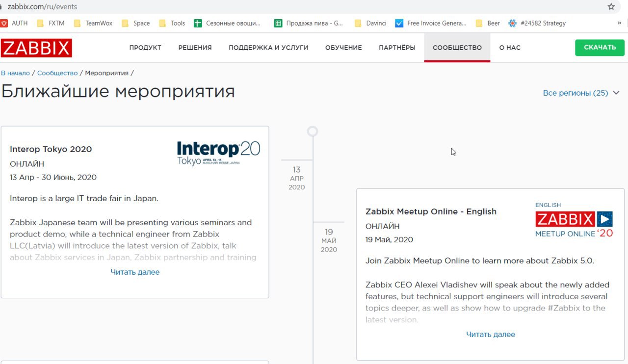The image size is (628, 364).
Task: Go to Сообщество breadcrumb link
Action: (57, 73)
